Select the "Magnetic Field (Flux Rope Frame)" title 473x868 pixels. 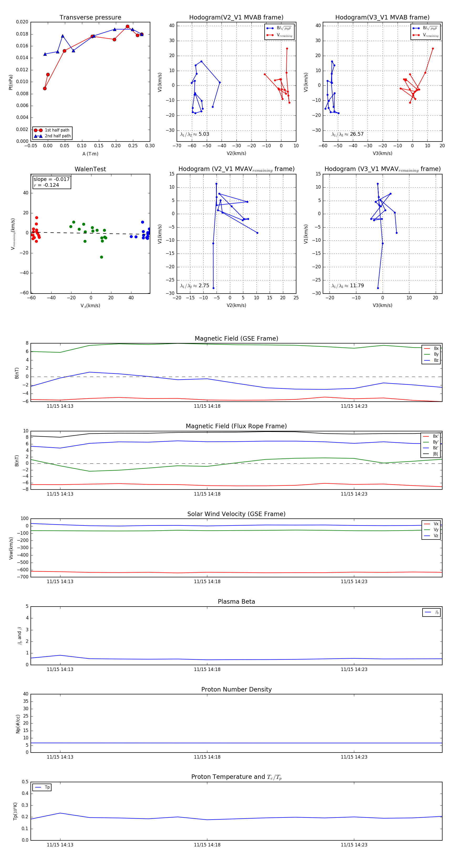tap(236, 426)
